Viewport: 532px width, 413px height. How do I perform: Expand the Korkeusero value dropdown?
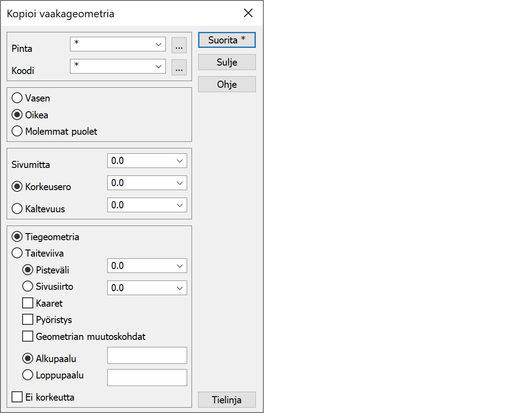[180, 183]
